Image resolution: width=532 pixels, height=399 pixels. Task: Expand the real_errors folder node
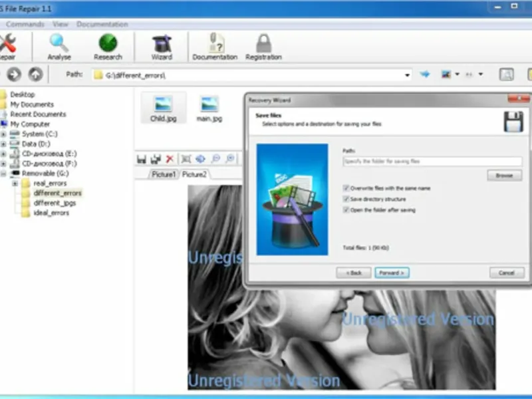click(15, 184)
